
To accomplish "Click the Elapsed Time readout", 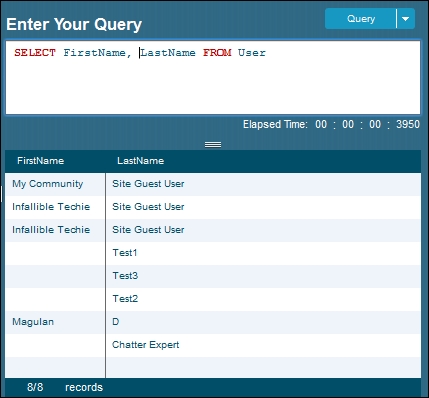I will point(331,124).
